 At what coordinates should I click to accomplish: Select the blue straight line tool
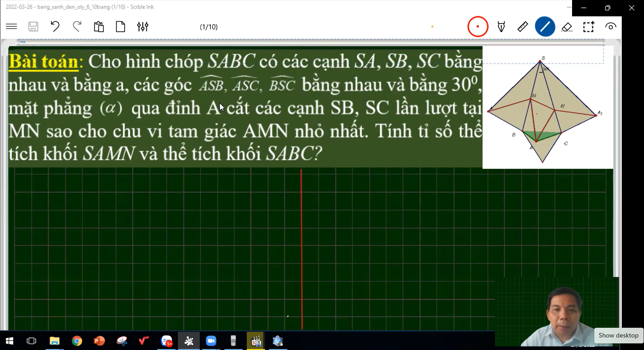(x=545, y=27)
